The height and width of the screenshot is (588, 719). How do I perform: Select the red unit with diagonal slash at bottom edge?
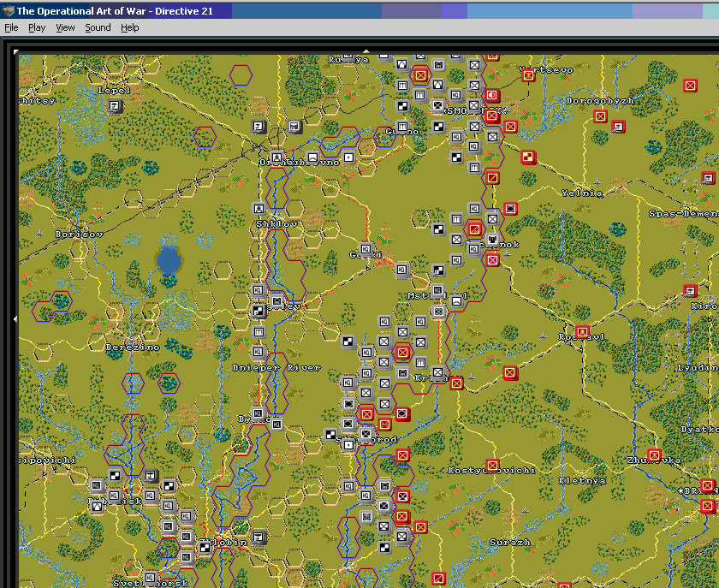438,579
